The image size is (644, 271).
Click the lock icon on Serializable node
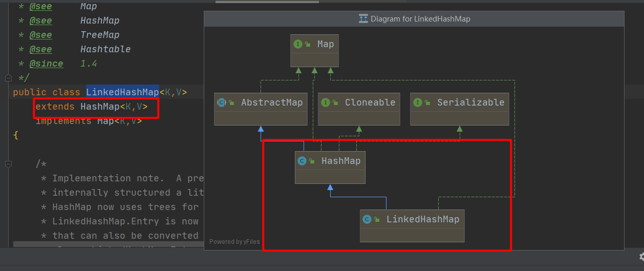(427, 103)
